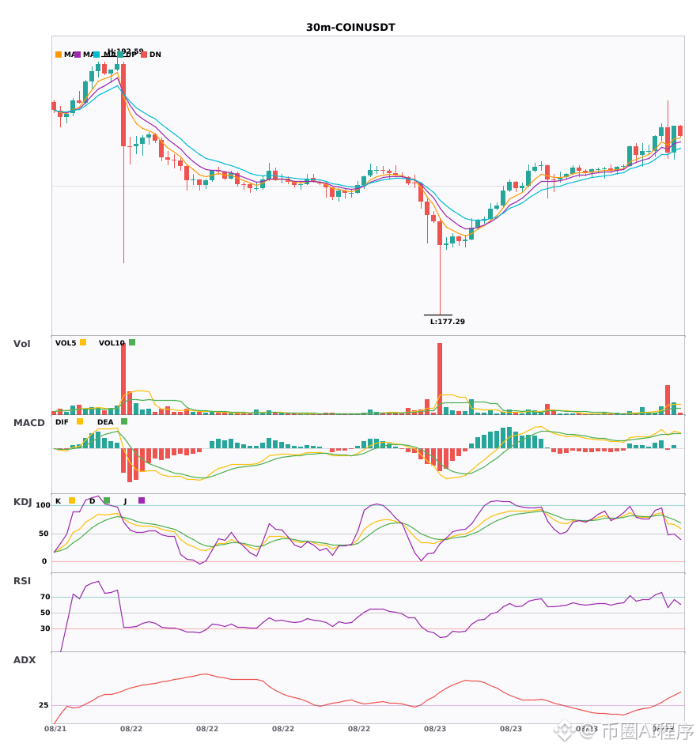Click the KDJ axis value 50
The width and height of the screenshot is (700, 751).
point(44,534)
